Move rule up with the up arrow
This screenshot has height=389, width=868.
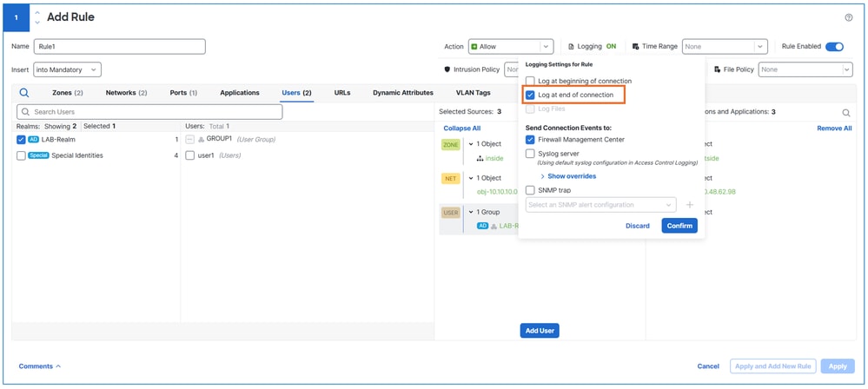pos(37,13)
